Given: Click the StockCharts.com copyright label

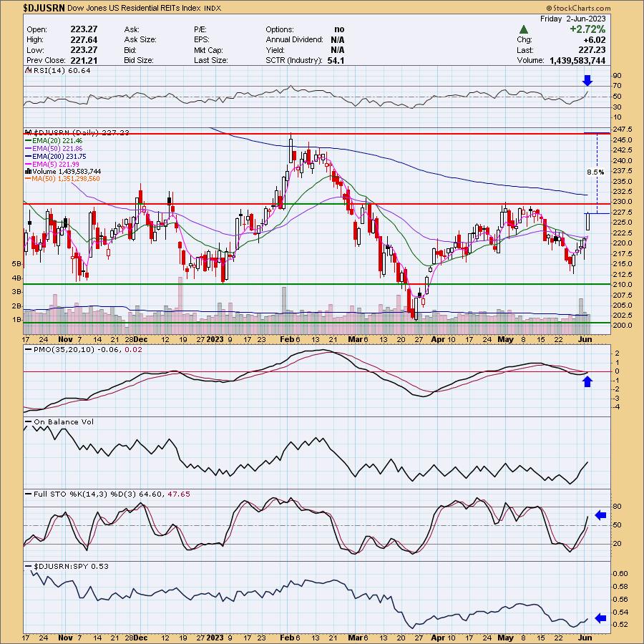Looking at the screenshot, I should 578,8.
